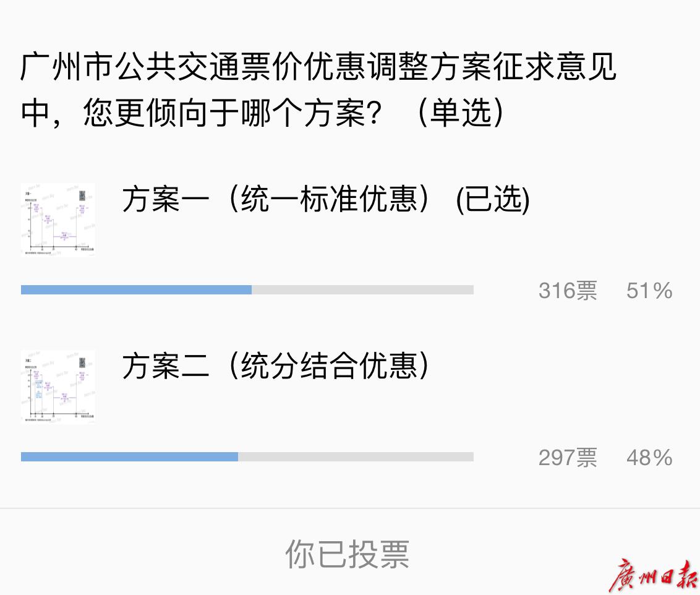The image size is (700, 595).
Task: Click the gray unfilled bar portion for 方案二
Action: point(356,457)
